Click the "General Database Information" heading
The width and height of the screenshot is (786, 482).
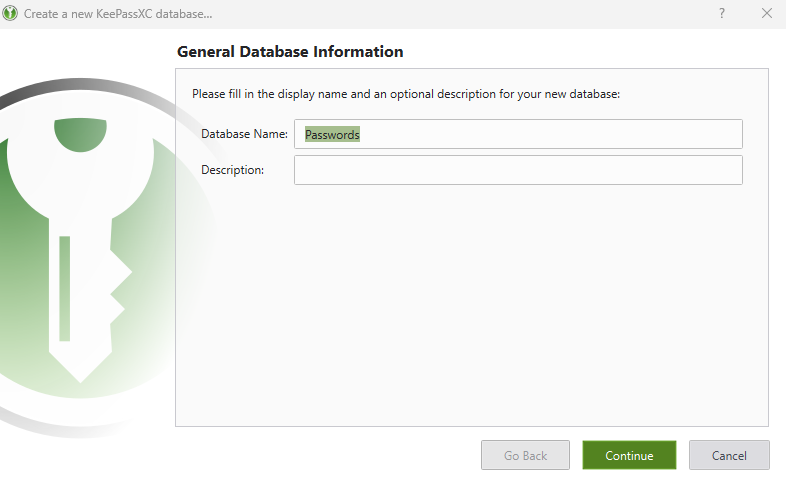pos(290,51)
